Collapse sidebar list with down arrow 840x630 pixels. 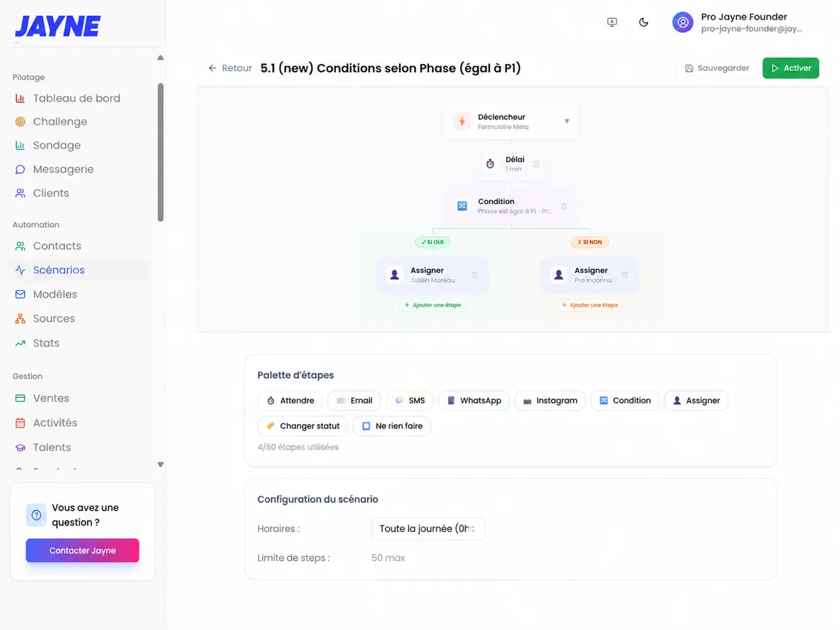pos(160,465)
